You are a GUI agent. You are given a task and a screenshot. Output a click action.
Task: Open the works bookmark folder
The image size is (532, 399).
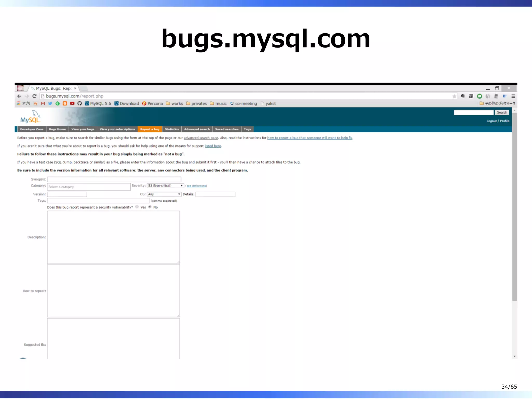[174, 103]
